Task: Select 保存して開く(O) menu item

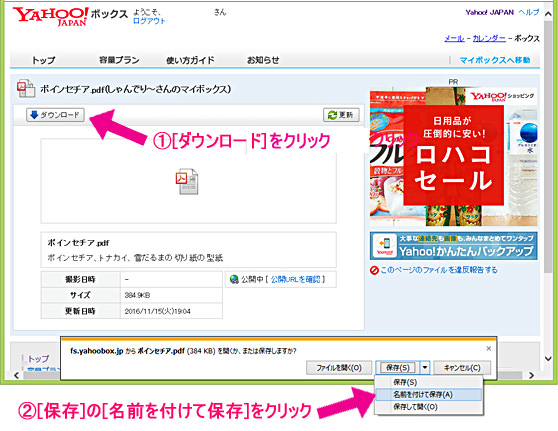Action: [428, 407]
